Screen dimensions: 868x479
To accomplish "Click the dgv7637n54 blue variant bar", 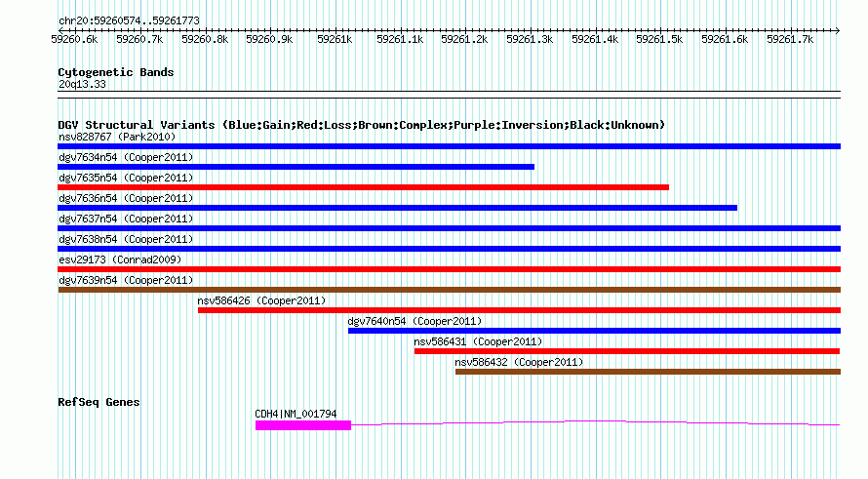I will tap(449, 228).
